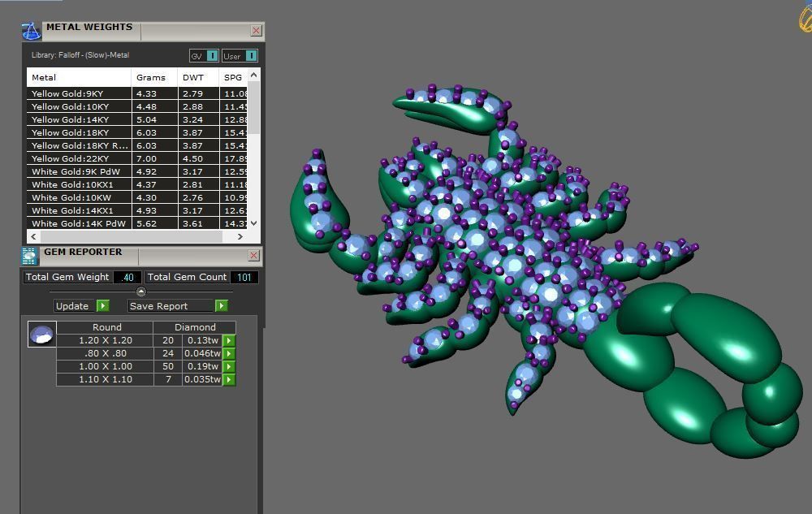The width and height of the screenshot is (812, 514).
Task: Select the White Gold:14K PdW row
Action: [x=137, y=223]
